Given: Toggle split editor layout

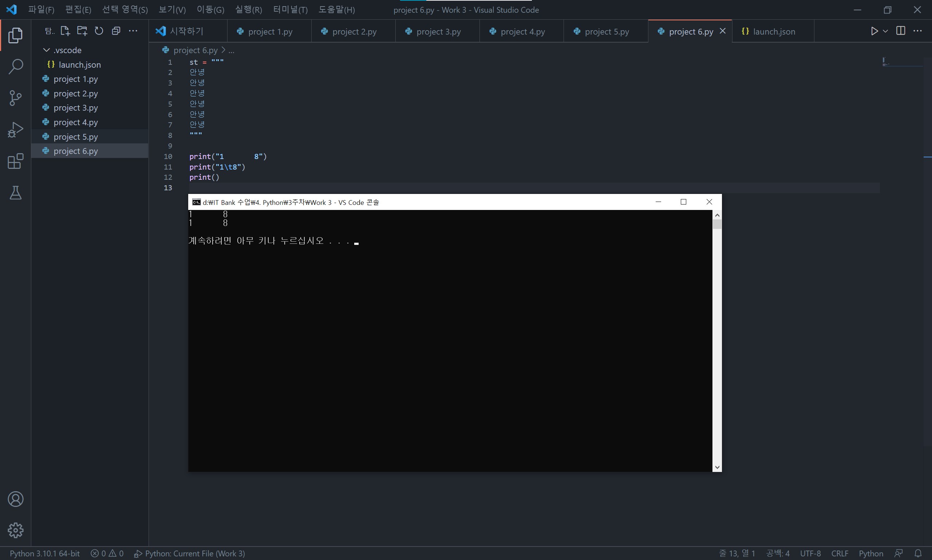Looking at the screenshot, I should (900, 31).
